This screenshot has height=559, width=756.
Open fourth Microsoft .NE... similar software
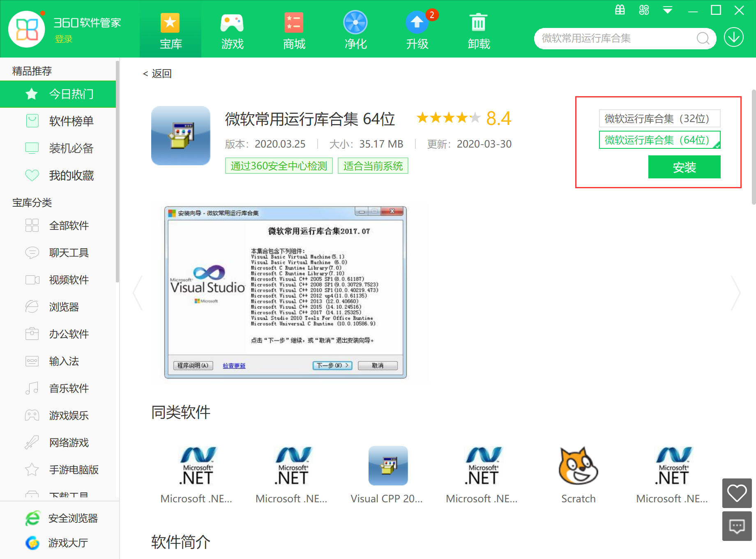click(x=482, y=475)
